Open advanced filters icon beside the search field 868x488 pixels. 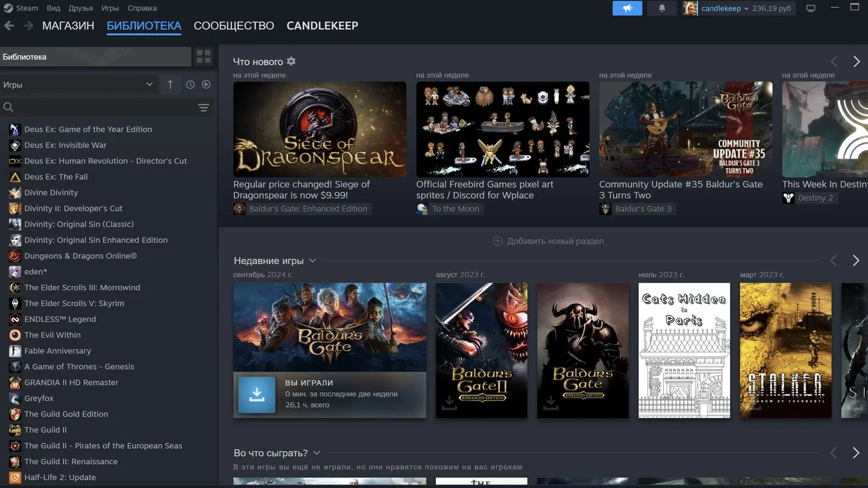204,108
